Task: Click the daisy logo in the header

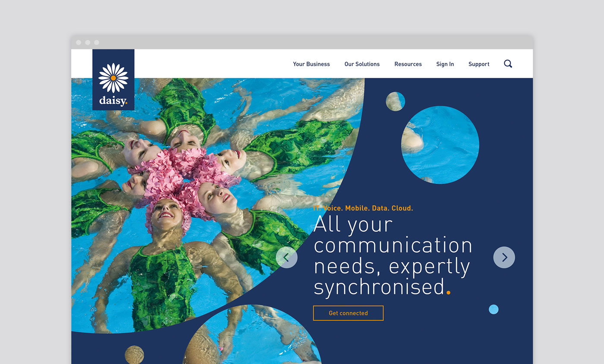Action: (113, 80)
